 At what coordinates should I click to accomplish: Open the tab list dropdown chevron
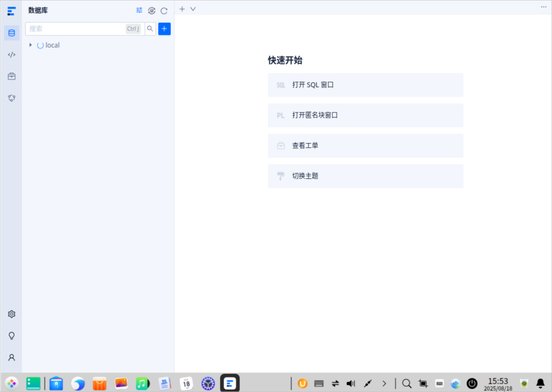[193, 9]
